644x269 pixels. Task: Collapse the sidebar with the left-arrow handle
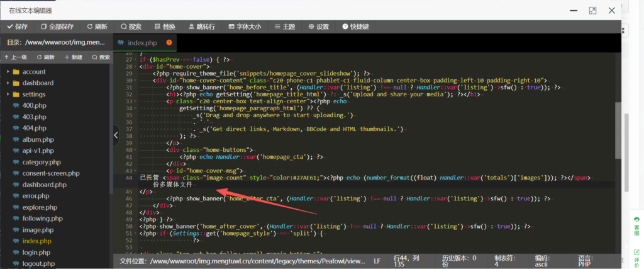point(116,135)
